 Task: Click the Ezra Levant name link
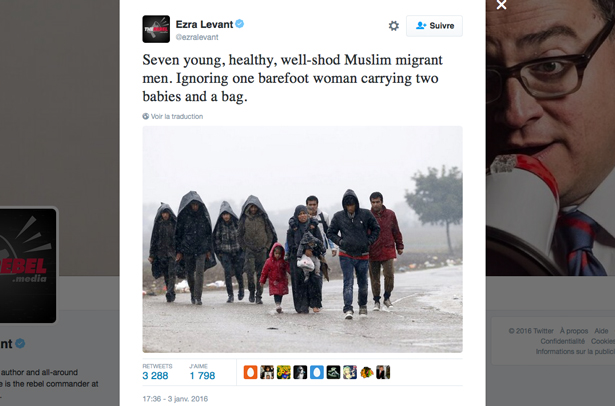[204, 24]
